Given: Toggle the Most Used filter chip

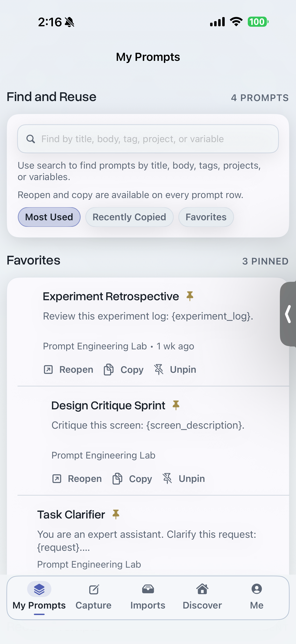Looking at the screenshot, I should tap(49, 217).
